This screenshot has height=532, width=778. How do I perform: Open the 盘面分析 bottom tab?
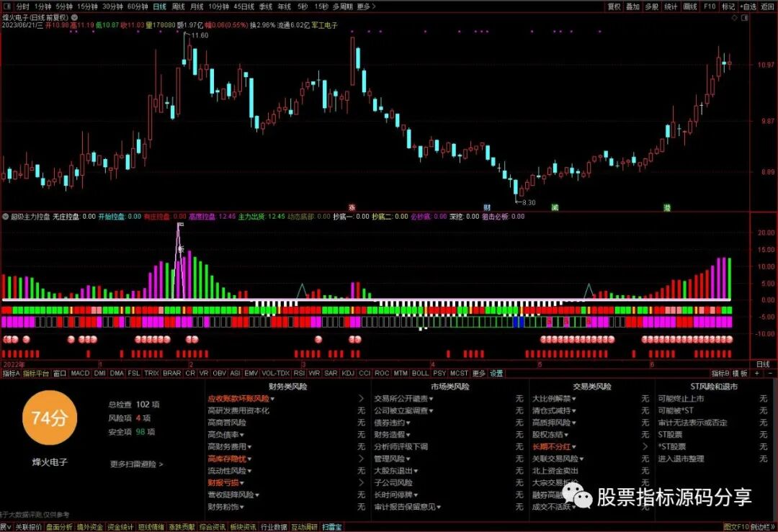[x=60, y=527]
